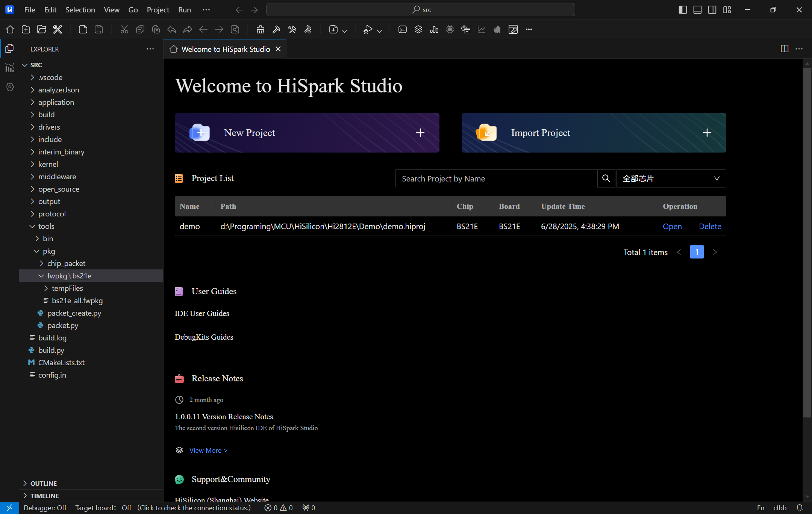812x514 pixels.
Task: Click the Home toolbar icon
Action: (x=10, y=29)
